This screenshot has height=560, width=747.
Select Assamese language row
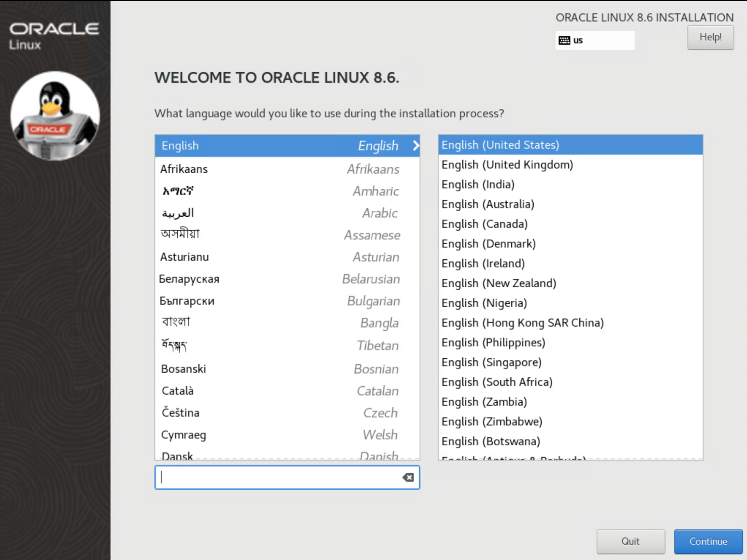287,235
